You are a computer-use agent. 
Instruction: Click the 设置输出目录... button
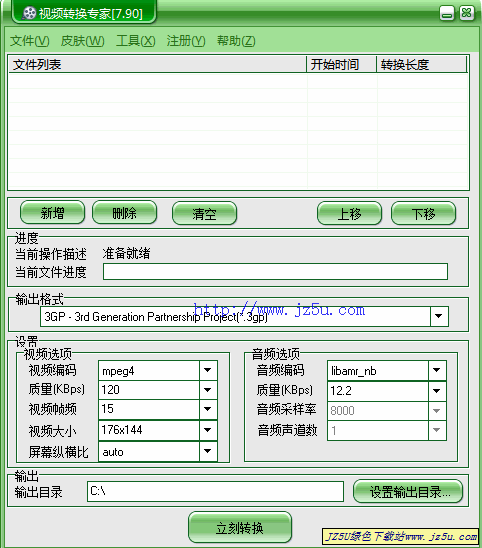click(408, 492)
